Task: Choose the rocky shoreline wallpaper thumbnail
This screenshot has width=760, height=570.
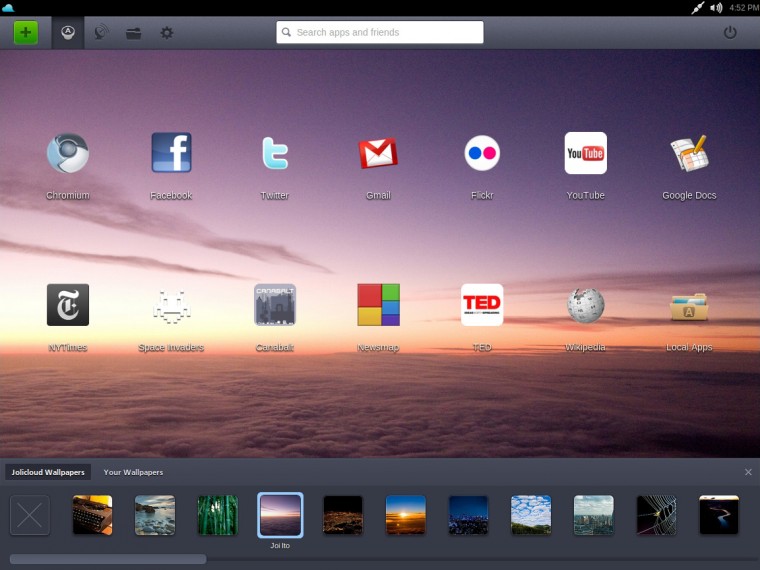Action: tap(155, 515)
